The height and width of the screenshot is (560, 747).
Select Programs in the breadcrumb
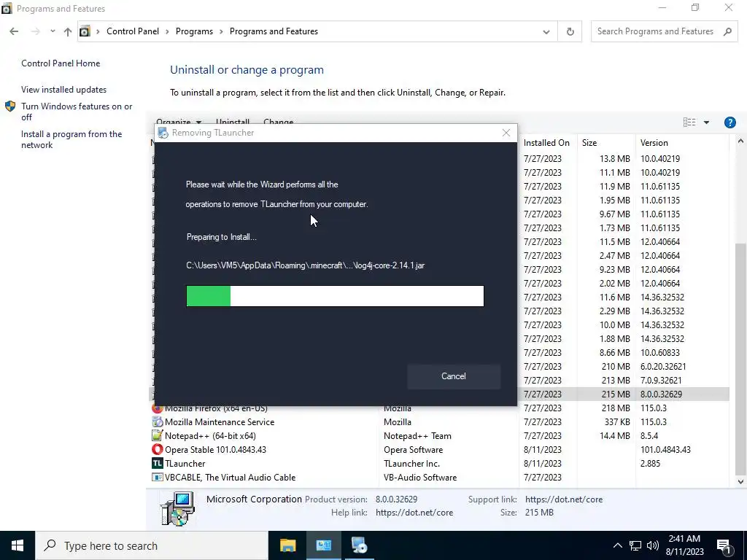(194, 31)
